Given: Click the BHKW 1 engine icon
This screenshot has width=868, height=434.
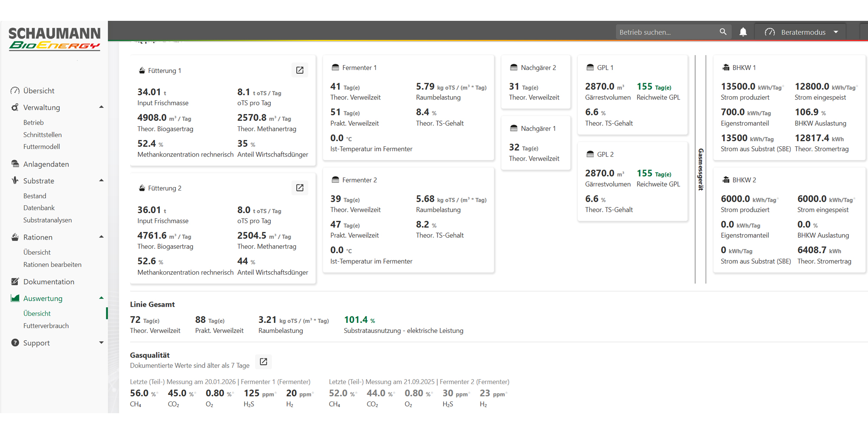Looking at the screenshot, I should pos(726,68).
